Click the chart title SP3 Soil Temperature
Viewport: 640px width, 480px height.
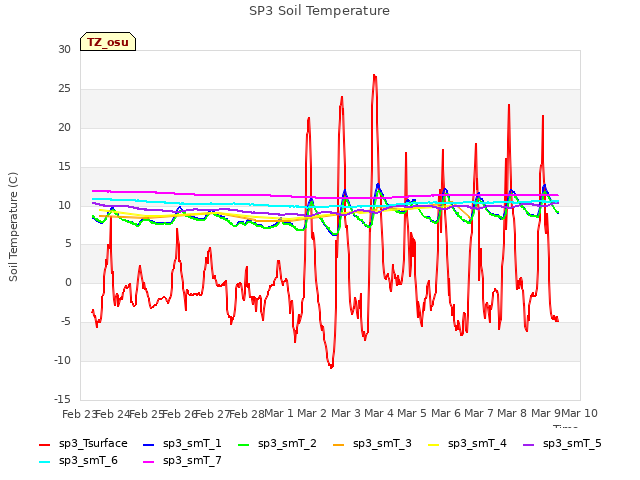pyautogui.click(x=319, y=11)
